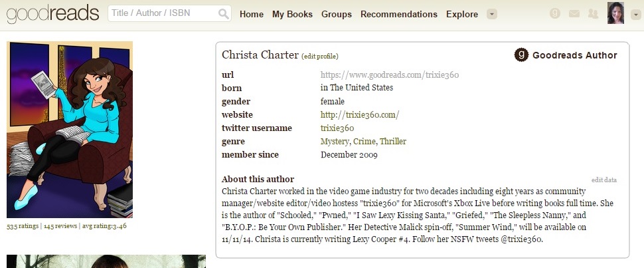Screen dimensions: 644x268
Task: Click the user avatar in header
Action: (x=616, y=13)
